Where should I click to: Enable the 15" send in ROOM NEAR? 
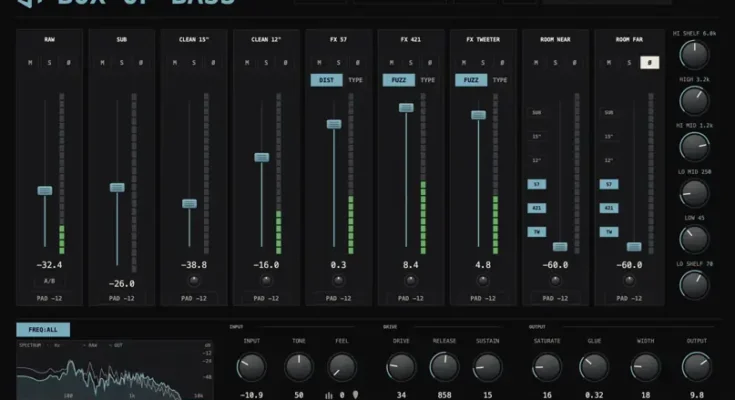pyautogui.click(x=537, y=136)
